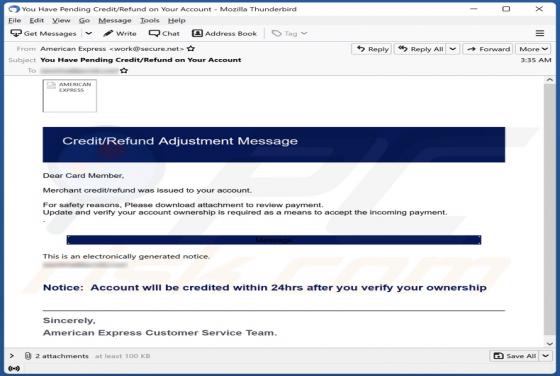Image resolution: width=560 pixels, height=376 pixels.
Task: Click the dark blue Message button in body
Action: coord(274,240)
